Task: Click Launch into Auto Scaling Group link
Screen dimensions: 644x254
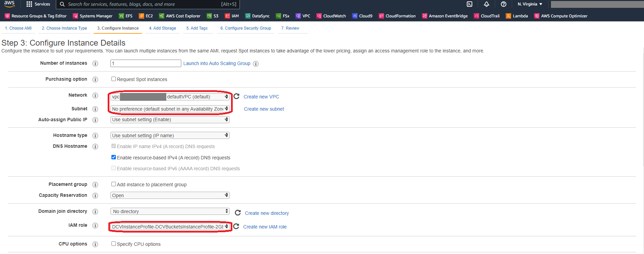Action: [x=217, y=63]
